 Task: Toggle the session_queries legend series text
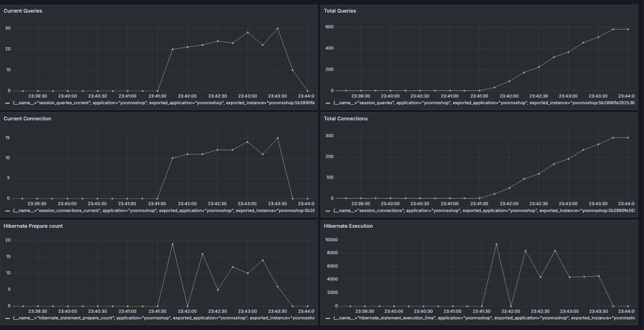click(x=484, y=103)
